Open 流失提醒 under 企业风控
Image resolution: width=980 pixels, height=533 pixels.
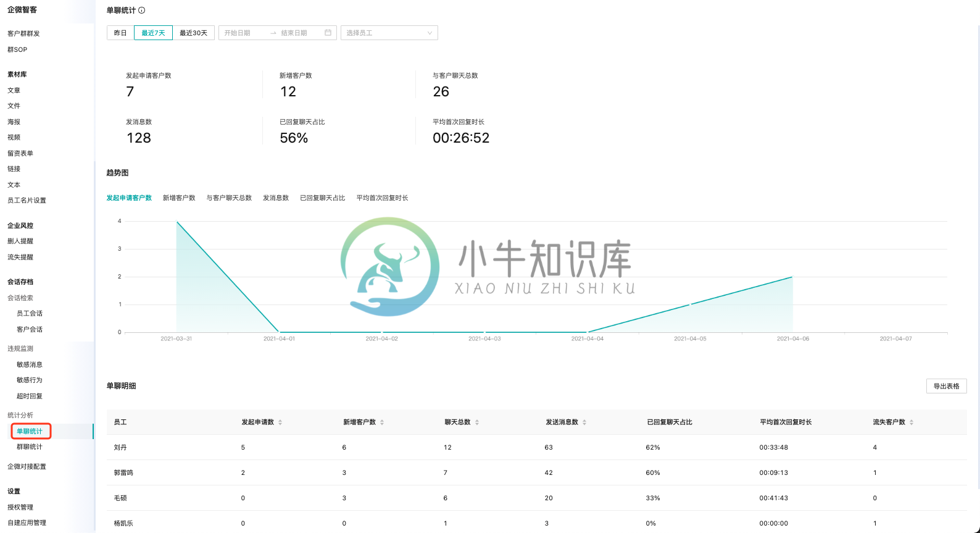coord(20,257)
